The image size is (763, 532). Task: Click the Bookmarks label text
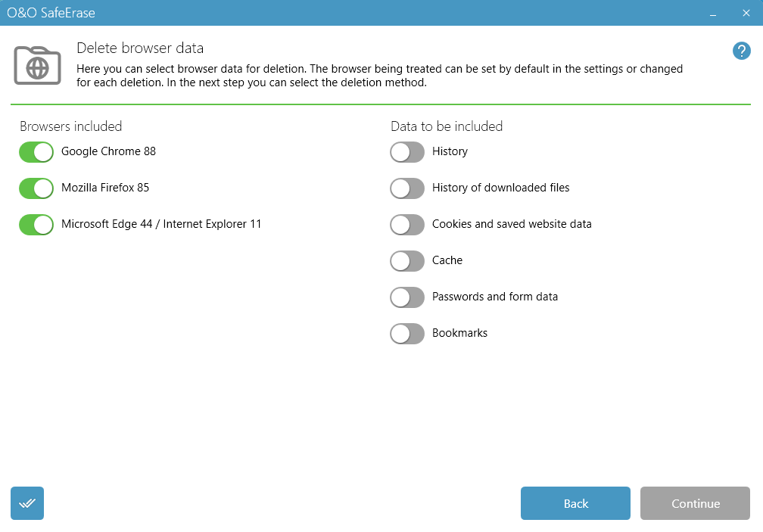click(x=459, y=333)
